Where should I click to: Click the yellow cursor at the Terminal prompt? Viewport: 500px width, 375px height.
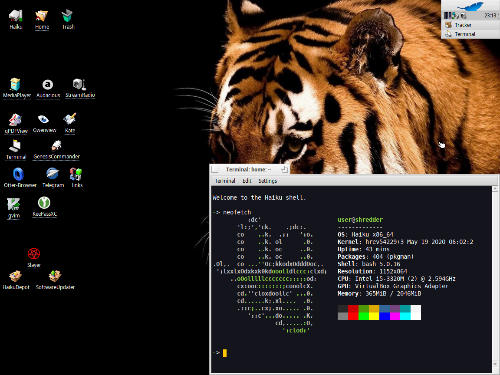[x=225, y=353]
